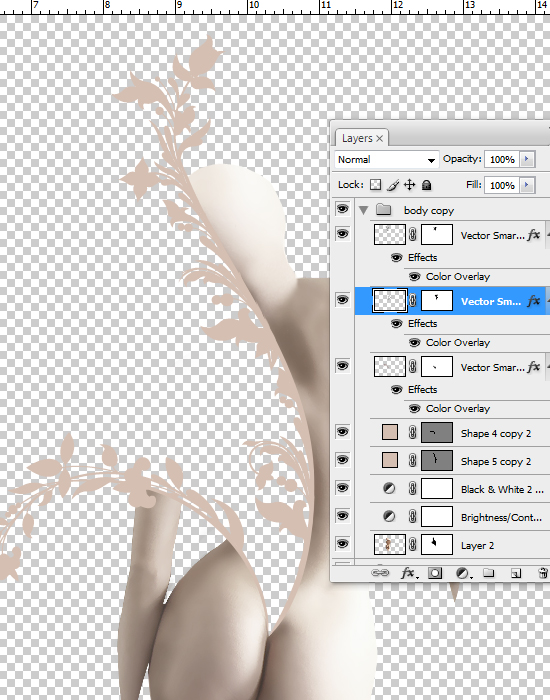The height and width of the screenshot is (700, 550).
Task: Collapse the body copy group triangle
Action: [363, 210]
